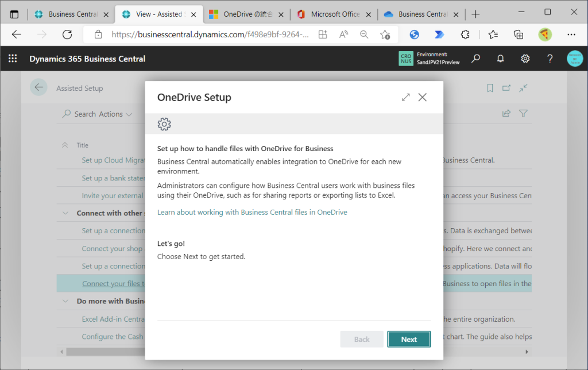Toggle the filter pane icon
This screenshot has width=588, height=370.
[524, 113]
